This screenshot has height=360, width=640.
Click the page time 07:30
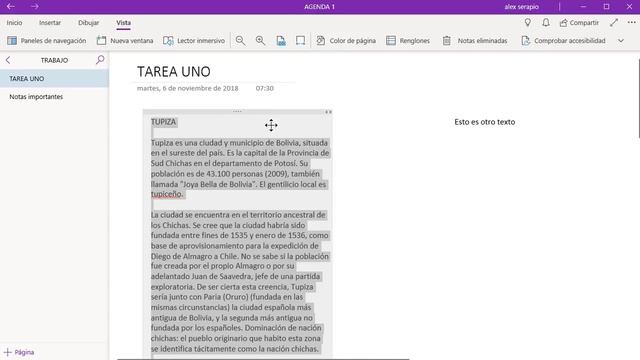[264, 88]
